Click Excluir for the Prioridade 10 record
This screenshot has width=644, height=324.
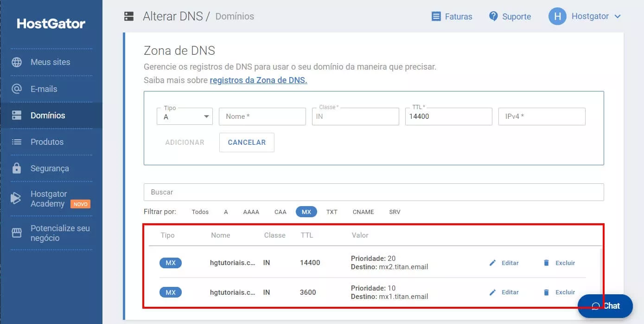tap(559, 292)
